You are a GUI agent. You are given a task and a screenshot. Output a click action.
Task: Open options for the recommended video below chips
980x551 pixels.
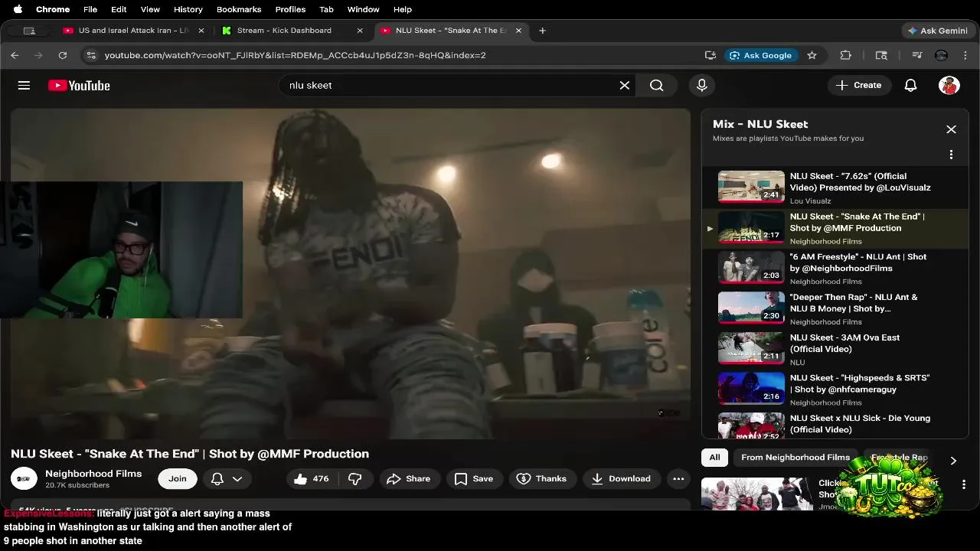tap(964, 484)
